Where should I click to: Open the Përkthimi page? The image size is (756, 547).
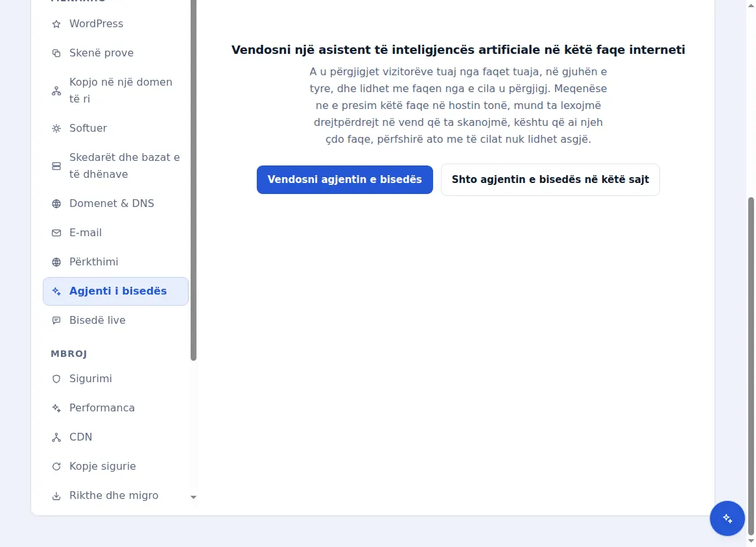[115, 262]
